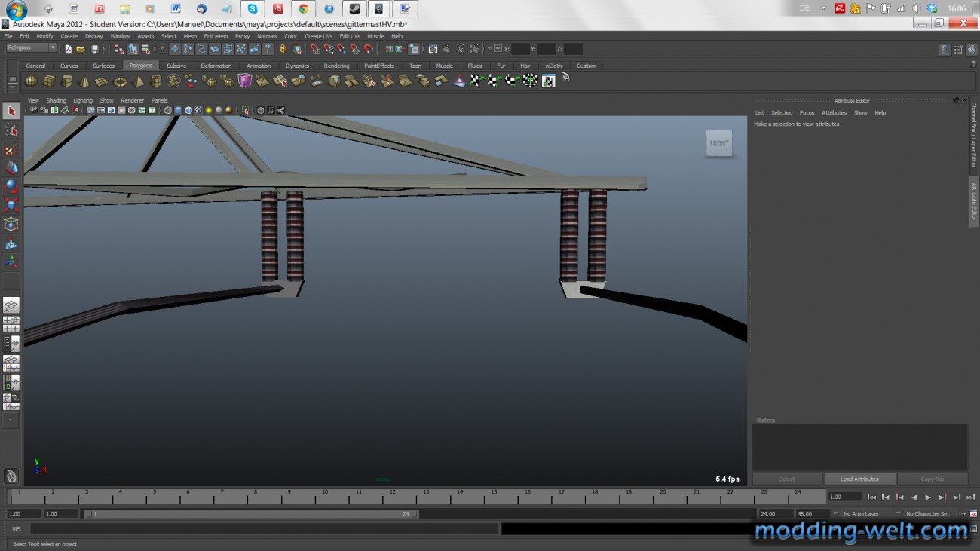Open the viewport Lighting menu

(83, 100)
